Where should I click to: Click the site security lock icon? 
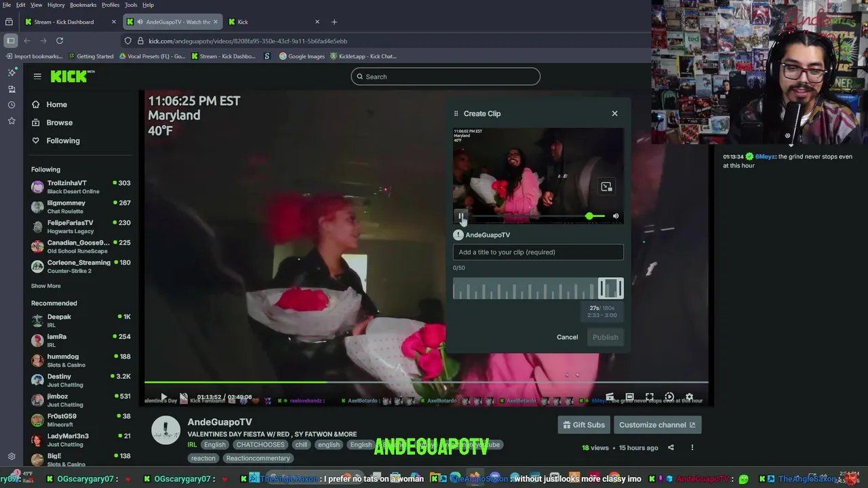click(140, 41)
